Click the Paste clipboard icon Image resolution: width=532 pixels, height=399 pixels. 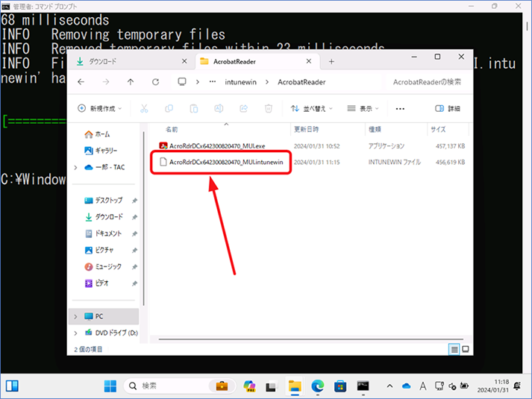194,108
